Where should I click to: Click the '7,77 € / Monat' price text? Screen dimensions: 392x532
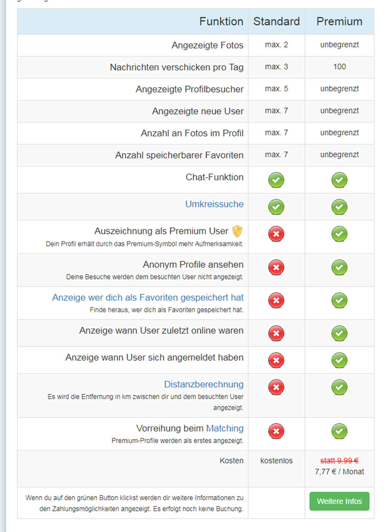[339, 472]
